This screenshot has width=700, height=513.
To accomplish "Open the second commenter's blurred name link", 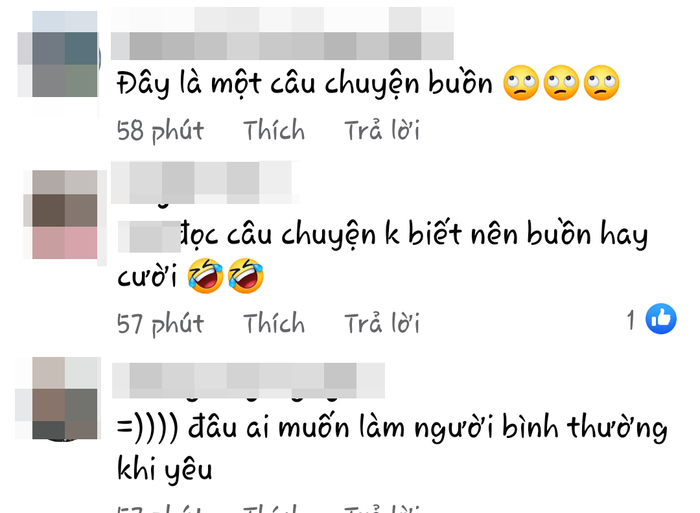I will point(204,183).
